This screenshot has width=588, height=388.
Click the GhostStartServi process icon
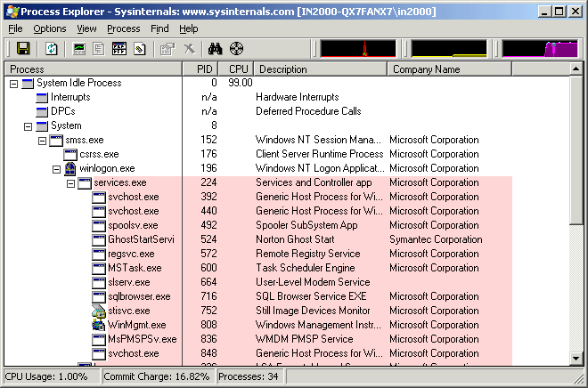[99, 239]
